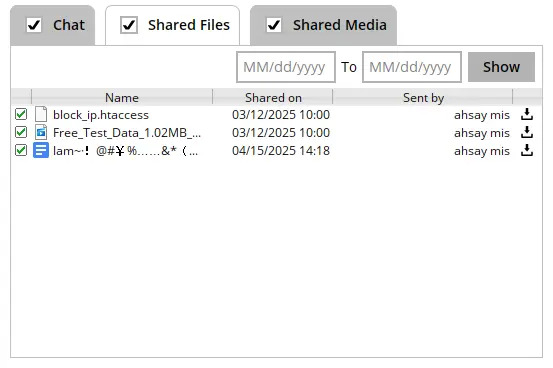Click the blank file icon for block_ip.htaccess
This screenshot has width=553, height=368.
pos(41,114)
